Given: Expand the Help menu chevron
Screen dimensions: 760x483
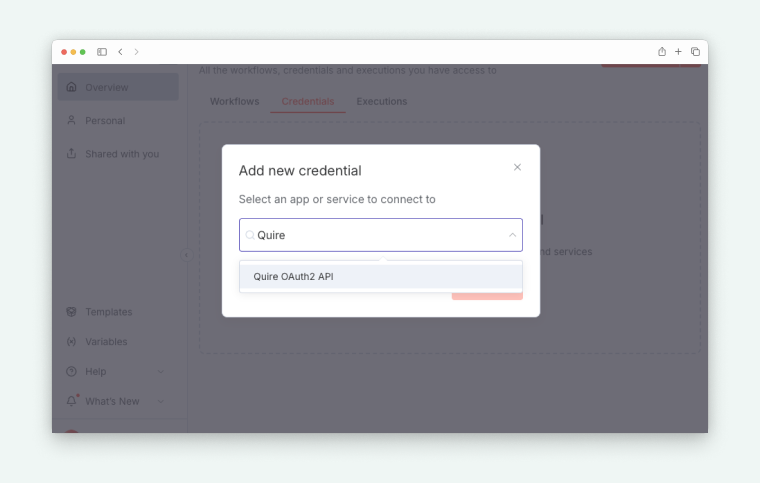Looking at the screenshot, I should (162, 372).
